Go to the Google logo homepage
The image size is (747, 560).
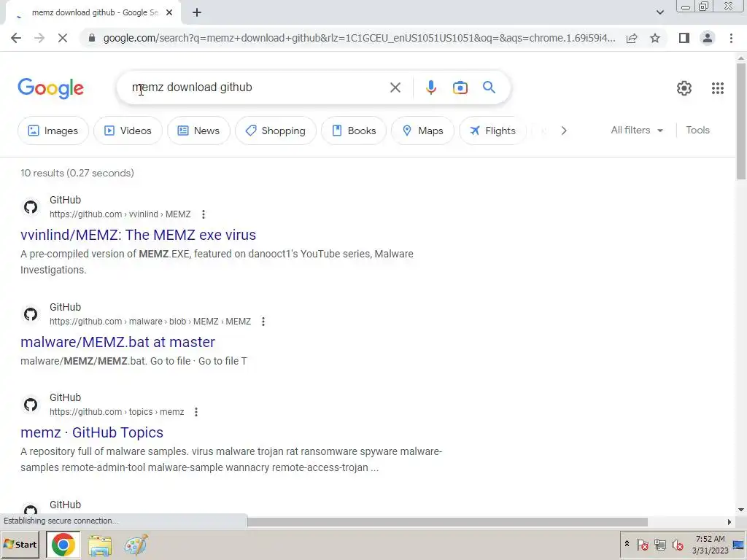50,88
